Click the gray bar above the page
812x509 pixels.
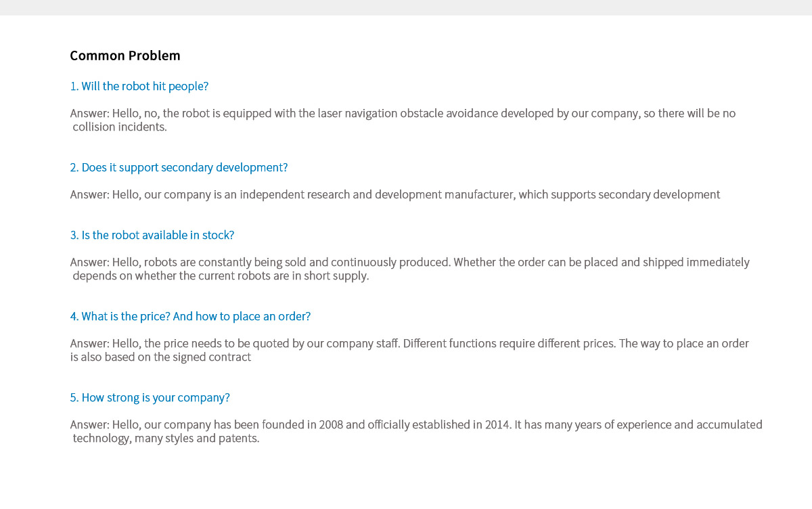tap(406, 7)
